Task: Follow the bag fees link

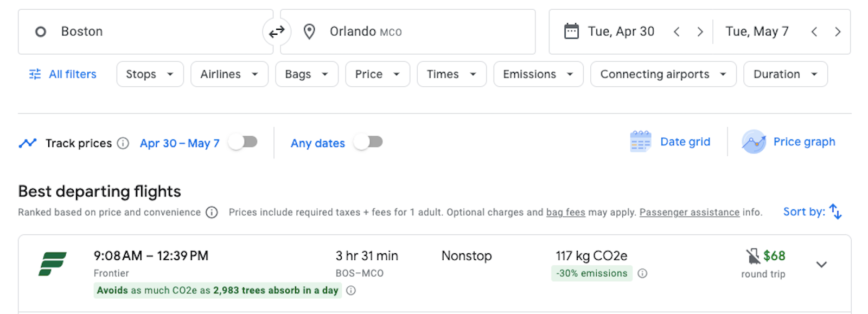Action: click(x=565, y=213)
